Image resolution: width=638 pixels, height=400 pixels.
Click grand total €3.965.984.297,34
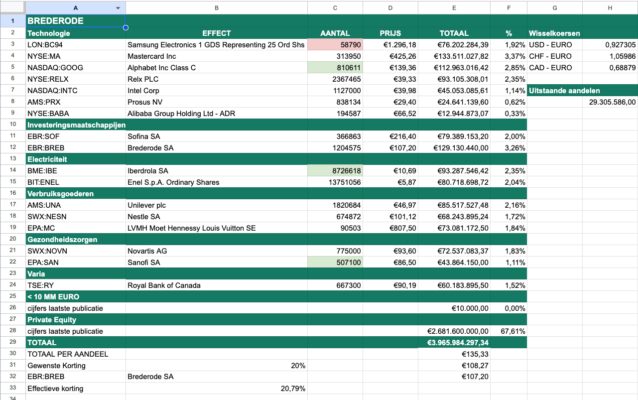pos(454,343)
